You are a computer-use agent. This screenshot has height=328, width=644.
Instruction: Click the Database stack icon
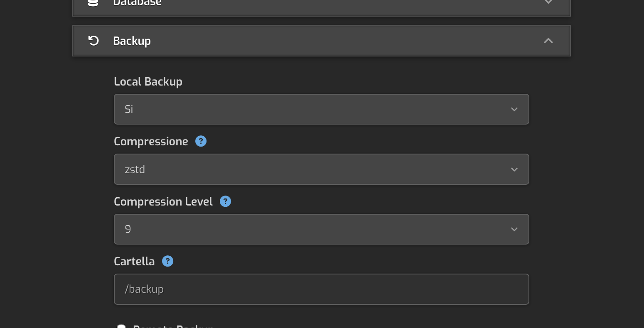(93, 2)
